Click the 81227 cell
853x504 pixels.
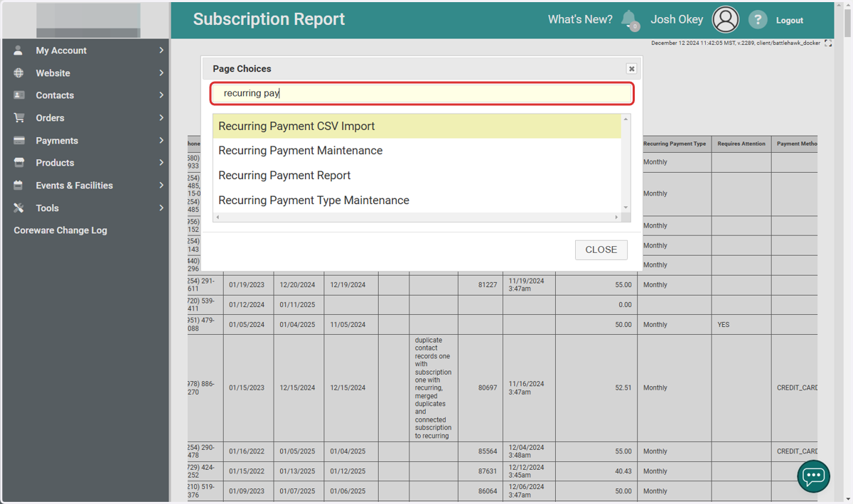pyautogui.click(x=481, y=285)
